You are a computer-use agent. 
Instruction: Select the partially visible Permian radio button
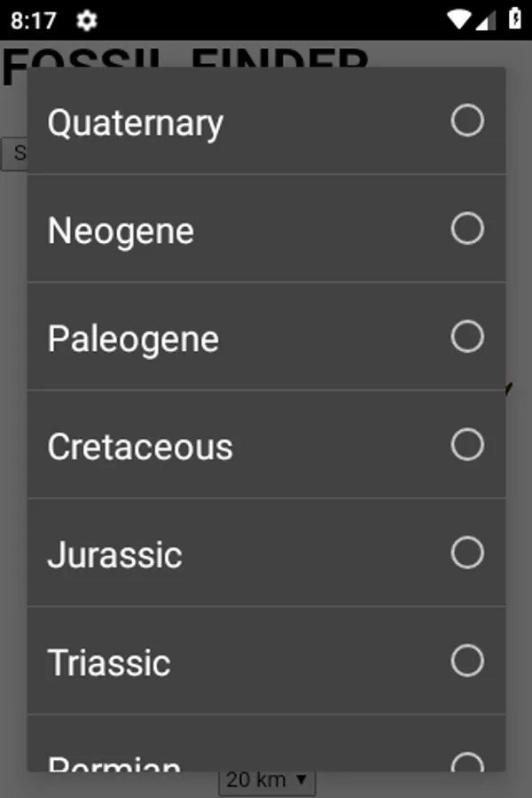[x=467, y=763]
